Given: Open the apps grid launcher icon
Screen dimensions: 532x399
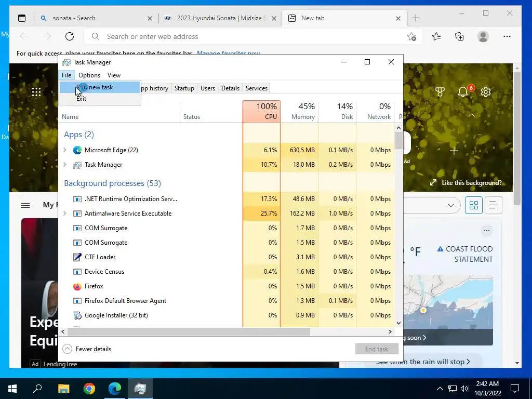Looking at the screenshot, I should (x=36, y=92).
